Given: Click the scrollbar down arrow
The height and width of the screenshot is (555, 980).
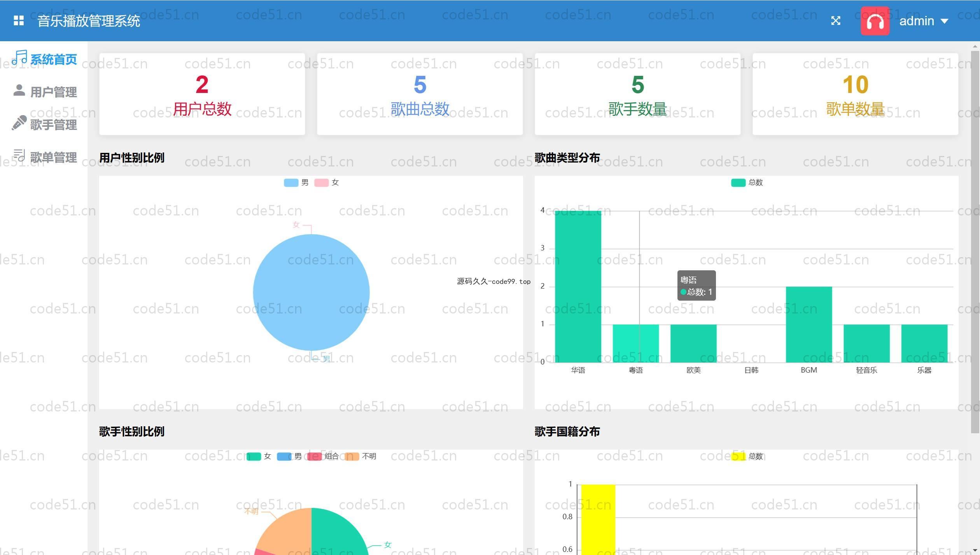Looking at the screenshot, I should coord(975,551).
